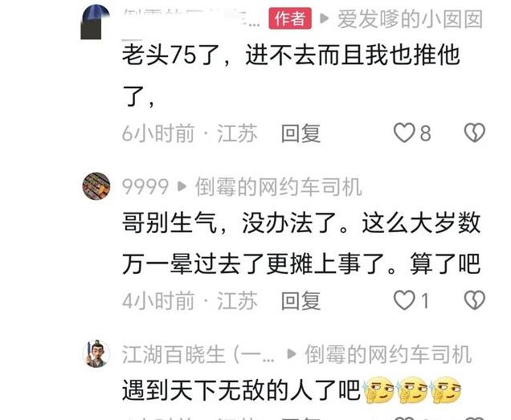Reply to the 6小时前 江苏 comment
Image resolution: width=511 pixels, height=420 pixels.
300,133
